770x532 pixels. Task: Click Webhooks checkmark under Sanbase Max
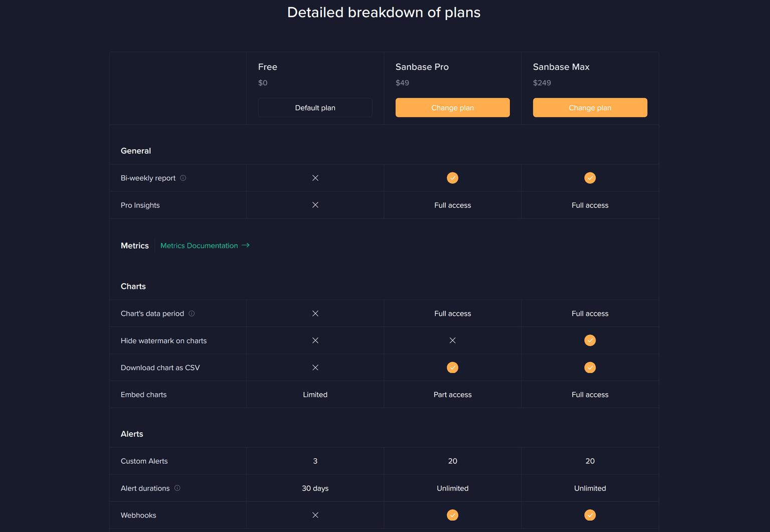coord(590,515)
